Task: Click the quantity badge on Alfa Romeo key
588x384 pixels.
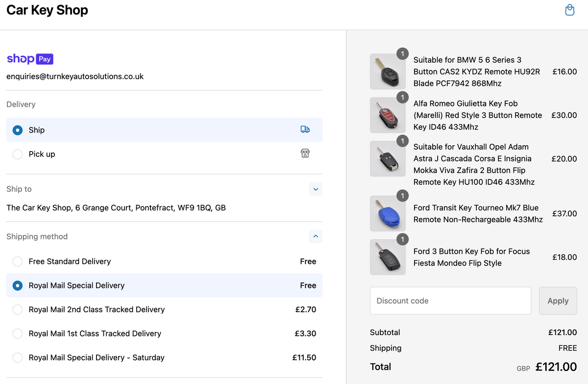Action: coord(402,98)
